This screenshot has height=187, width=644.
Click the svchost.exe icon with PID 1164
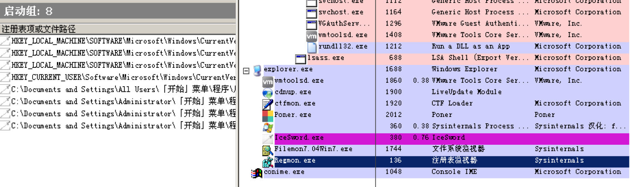[312, 13]
